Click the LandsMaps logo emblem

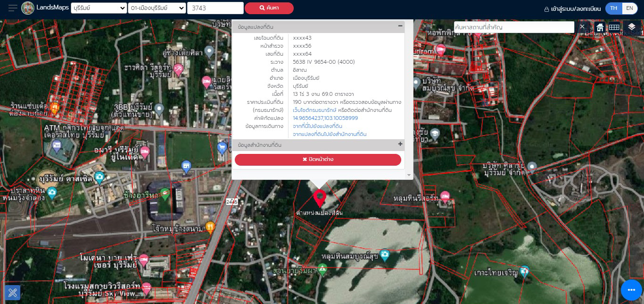point(28,8)
